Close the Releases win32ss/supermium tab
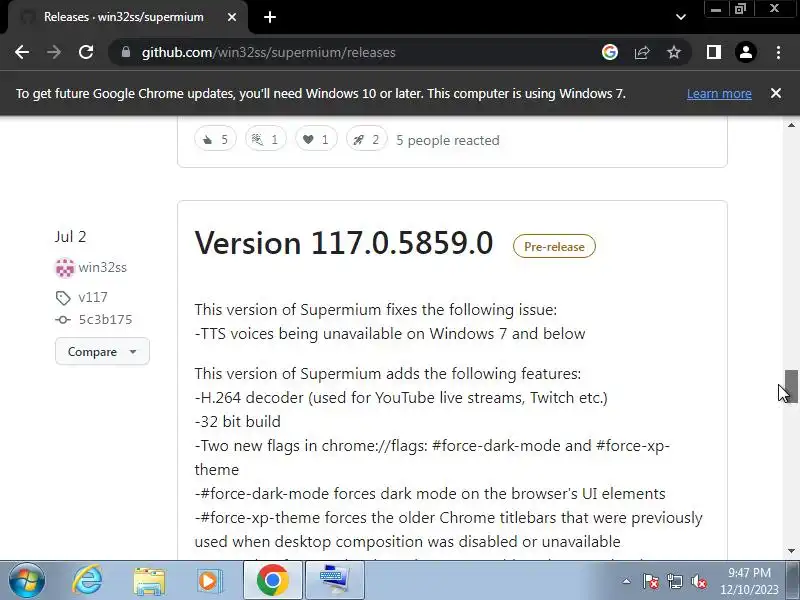 coord(232,17)
